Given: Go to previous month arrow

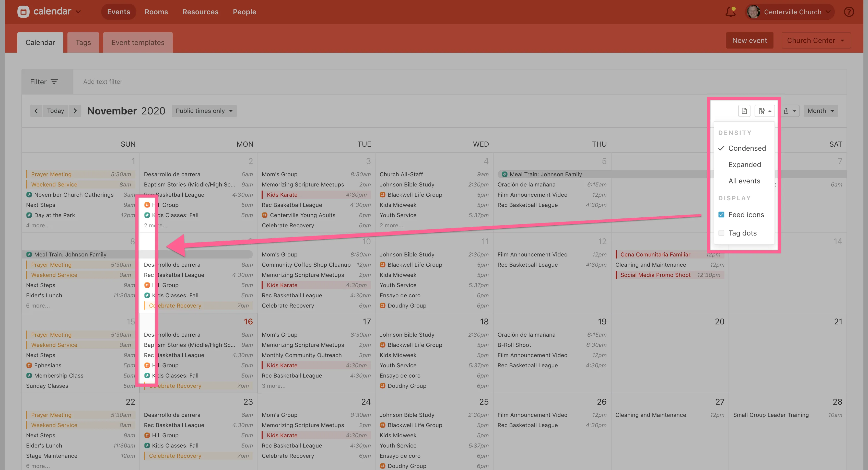Looking at the screenshot, I should (36, 111).
